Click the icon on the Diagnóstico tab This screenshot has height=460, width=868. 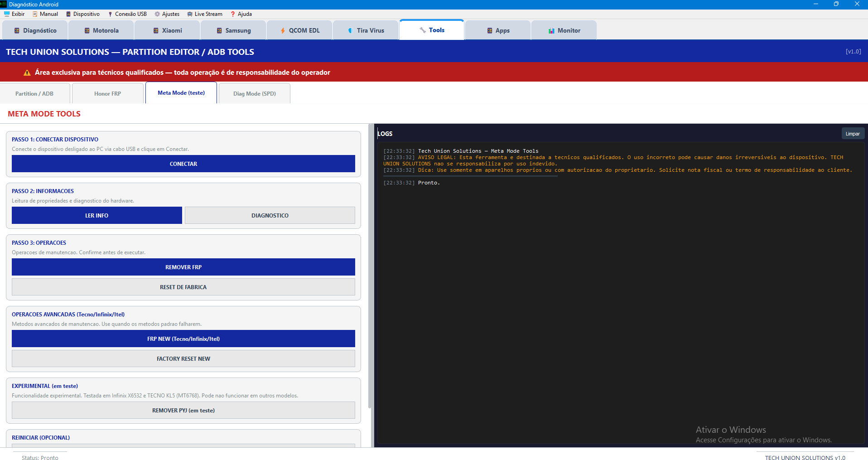coord(17,31)
